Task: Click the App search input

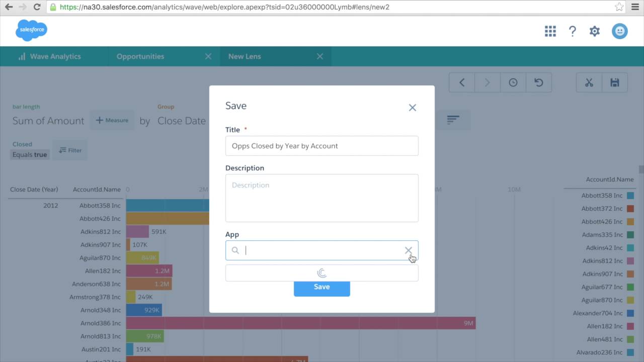Action: 322,250
